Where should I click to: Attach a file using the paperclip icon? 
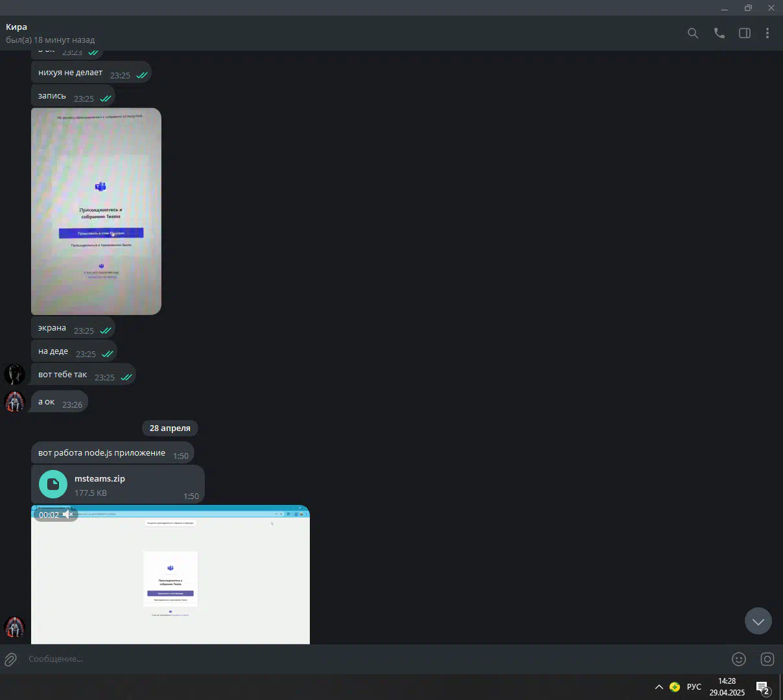pyautogui.click(x=11, y=659)
